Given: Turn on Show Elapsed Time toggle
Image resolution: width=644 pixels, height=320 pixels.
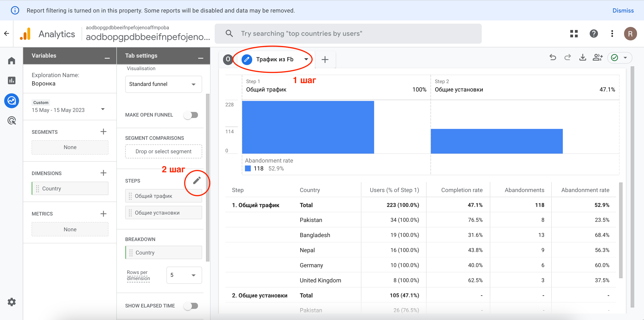Looking at the screenshot, I should (191, 306).
